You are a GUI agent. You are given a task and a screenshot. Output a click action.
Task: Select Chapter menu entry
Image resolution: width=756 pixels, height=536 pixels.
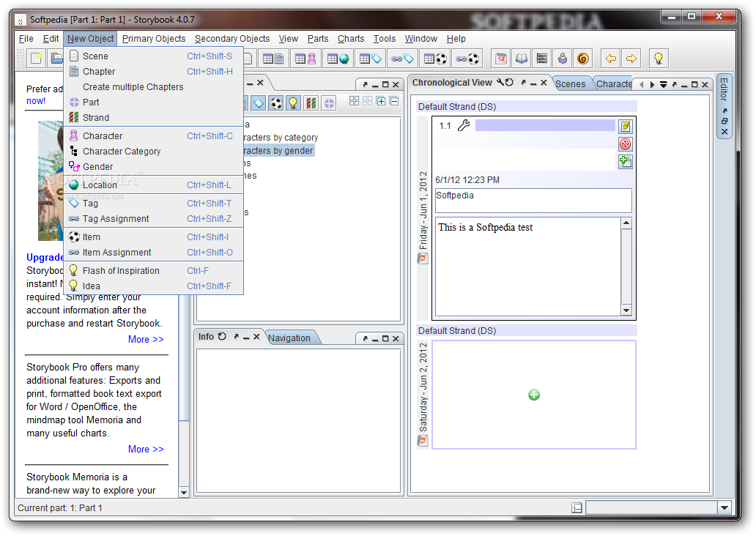pos(153,71)
